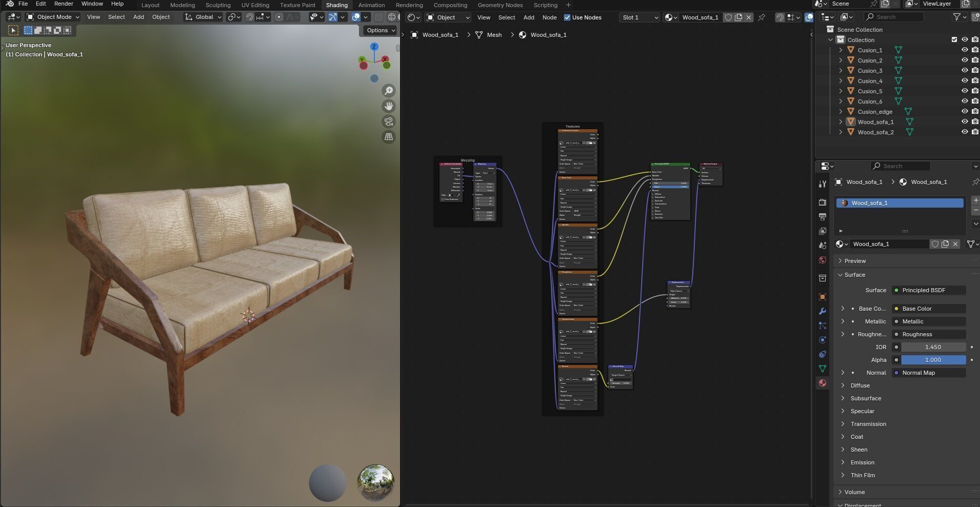Viewport: 980px width, 507px height.
Task: Click the Normal Map link button
Action: coord(929,373)
